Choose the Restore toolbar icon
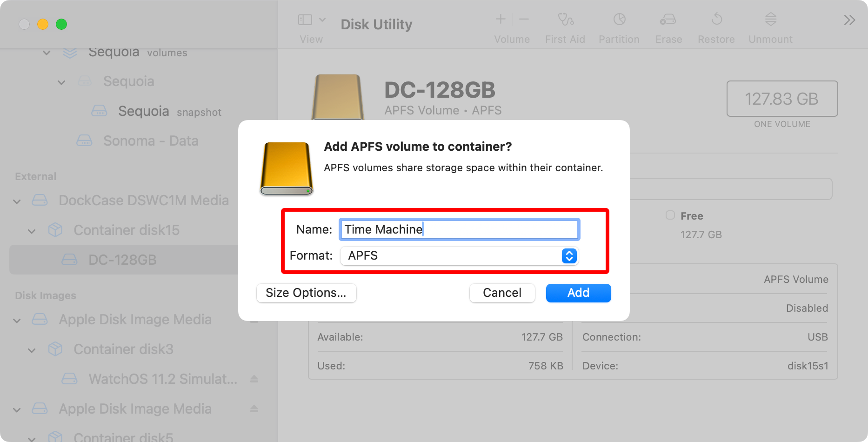The image size is (868, 442). (x=716, y=19)
